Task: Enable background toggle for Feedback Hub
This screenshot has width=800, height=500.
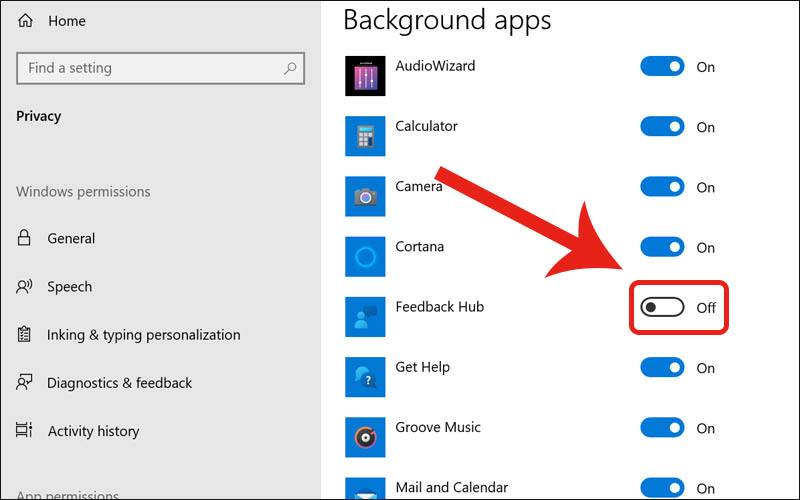Action: 663,307
